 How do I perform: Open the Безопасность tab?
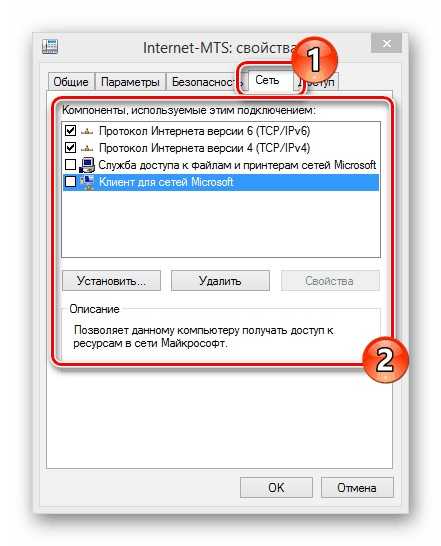(x=203, y=82)
